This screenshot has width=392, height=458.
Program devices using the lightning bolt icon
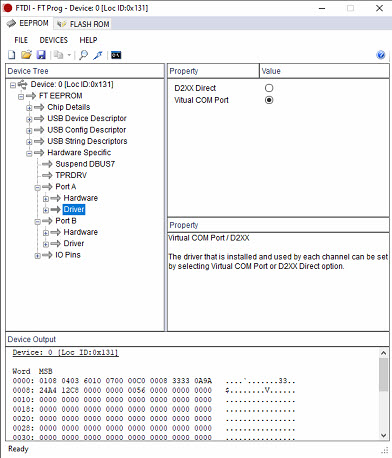(x=98, y=55)
